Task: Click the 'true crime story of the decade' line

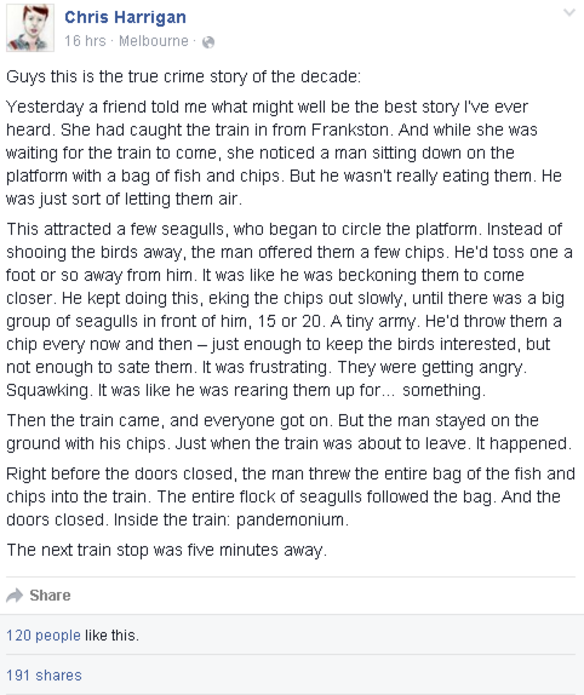Action: click(183, 77)
